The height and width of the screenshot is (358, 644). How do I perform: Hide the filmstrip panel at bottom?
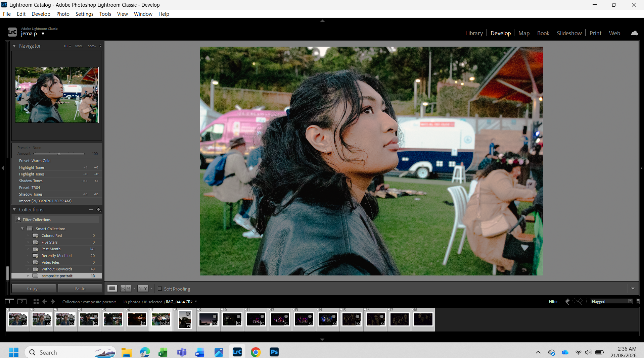[x=322, y=340]
